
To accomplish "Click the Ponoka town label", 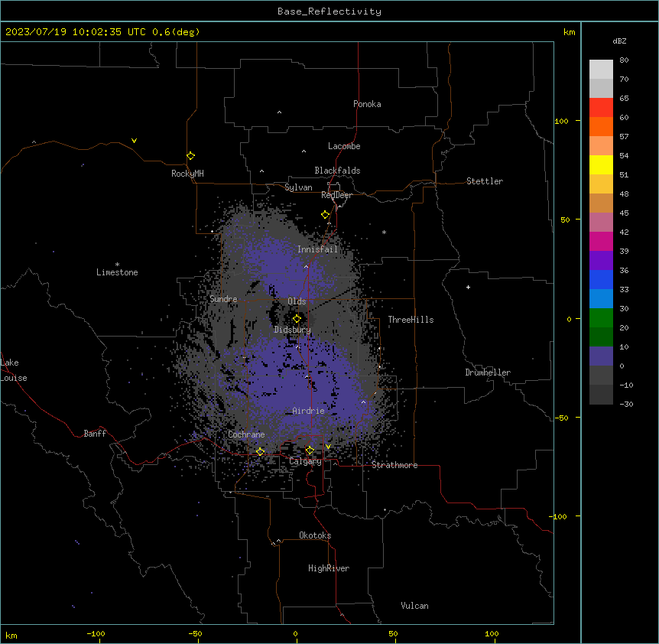I will pos(367,104).
